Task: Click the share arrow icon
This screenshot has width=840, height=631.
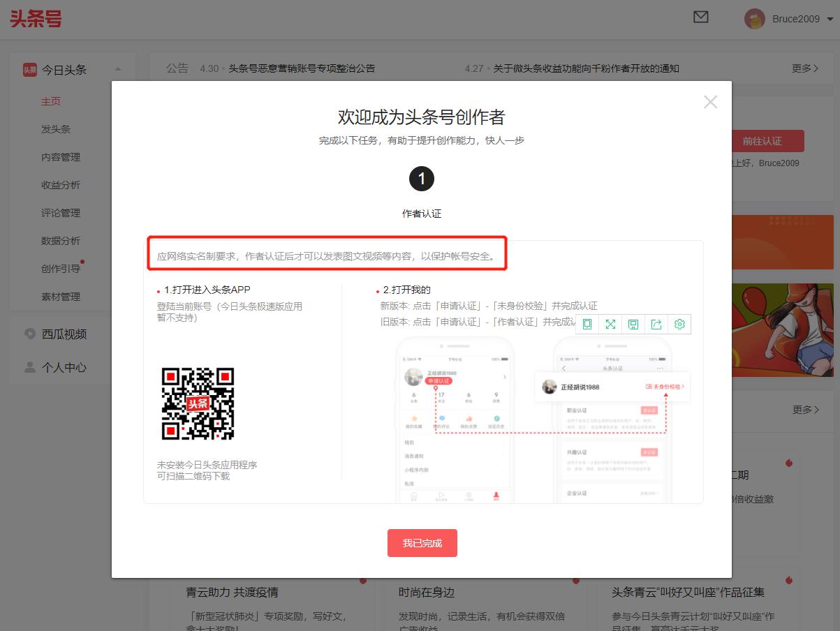Action: click(x=656, y=324)
